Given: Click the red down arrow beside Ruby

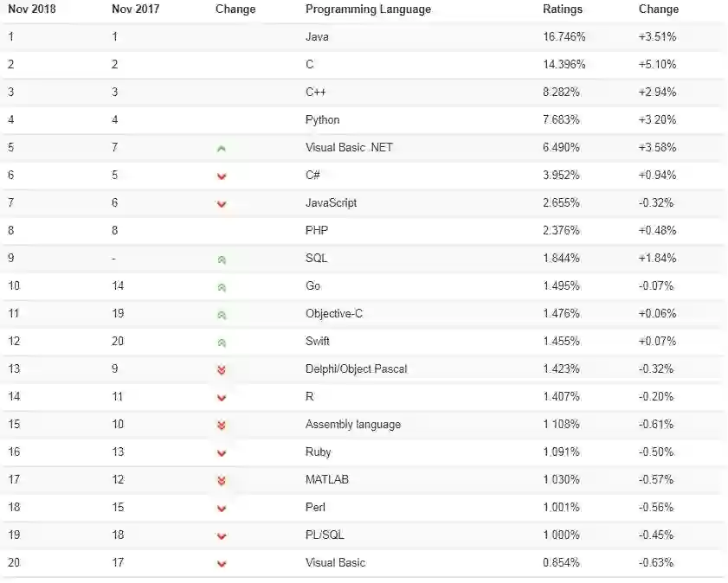Looking at the screenshot, I should pos(222,453).
